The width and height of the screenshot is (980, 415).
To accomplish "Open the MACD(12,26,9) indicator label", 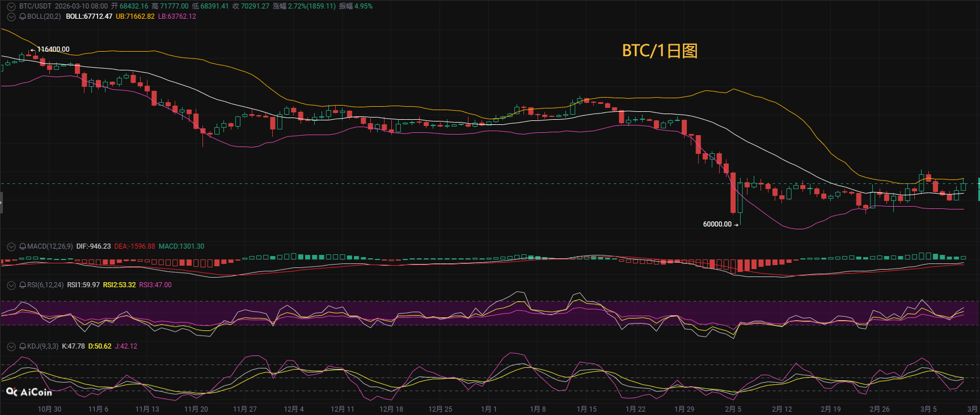I will [x=50, y=246].
